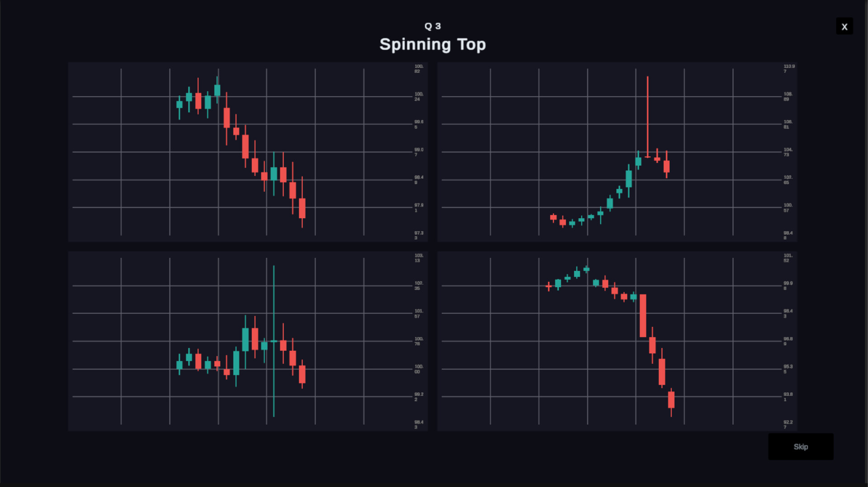Click the 101.52 price label on the bottom-right chart
868x487 pixels.
[x=788, y=258]
